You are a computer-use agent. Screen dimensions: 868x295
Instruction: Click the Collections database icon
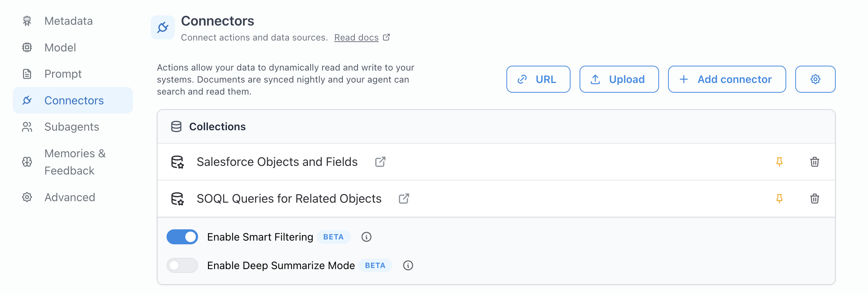tap(176, 126)
